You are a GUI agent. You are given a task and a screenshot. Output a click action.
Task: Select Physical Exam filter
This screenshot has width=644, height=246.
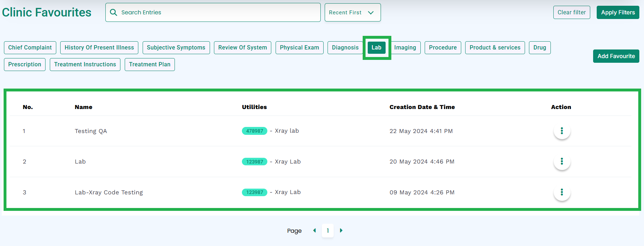pos(300,48)
